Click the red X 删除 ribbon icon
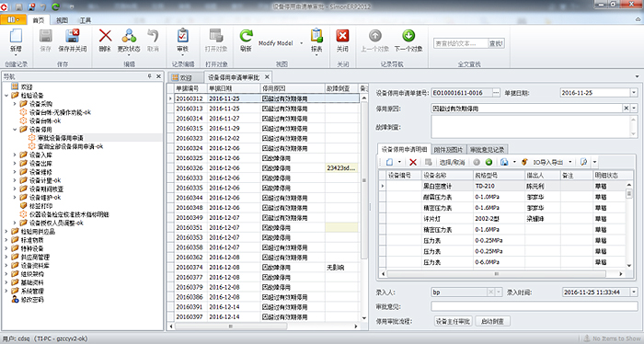 pyautogui.click(x=105, y=36)
